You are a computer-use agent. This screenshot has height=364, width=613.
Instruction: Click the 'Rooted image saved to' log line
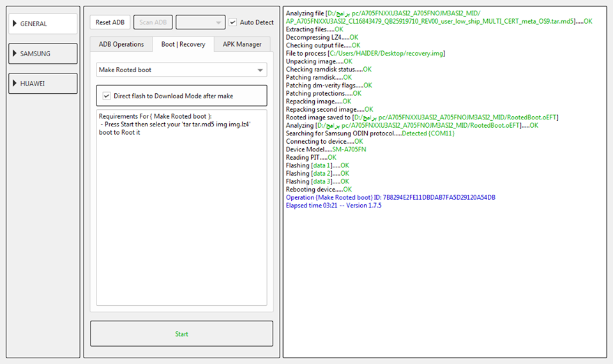tap(422, 118)
